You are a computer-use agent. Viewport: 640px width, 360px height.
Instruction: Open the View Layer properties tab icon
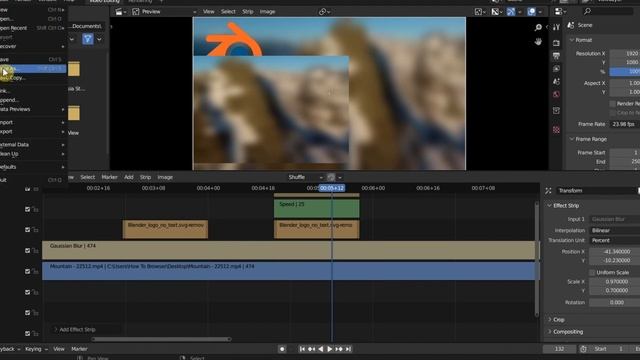point(556,69)
